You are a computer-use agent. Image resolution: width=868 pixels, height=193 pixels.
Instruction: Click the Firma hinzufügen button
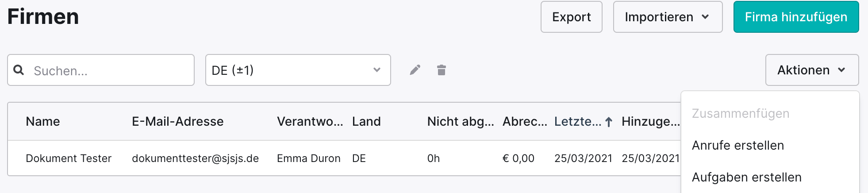[796, 17]
